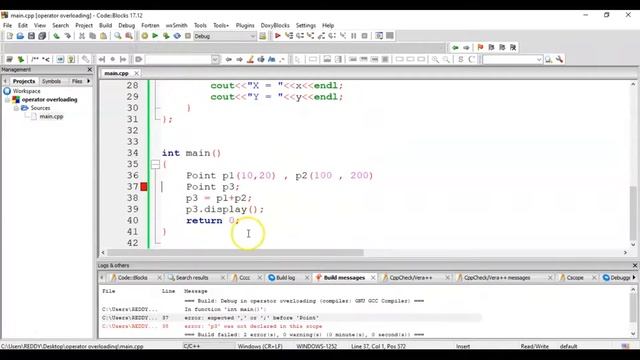The height and width of the screenshot is (360, 640).
Task: Click the Abort build stop icon
Action: point(188,36)
